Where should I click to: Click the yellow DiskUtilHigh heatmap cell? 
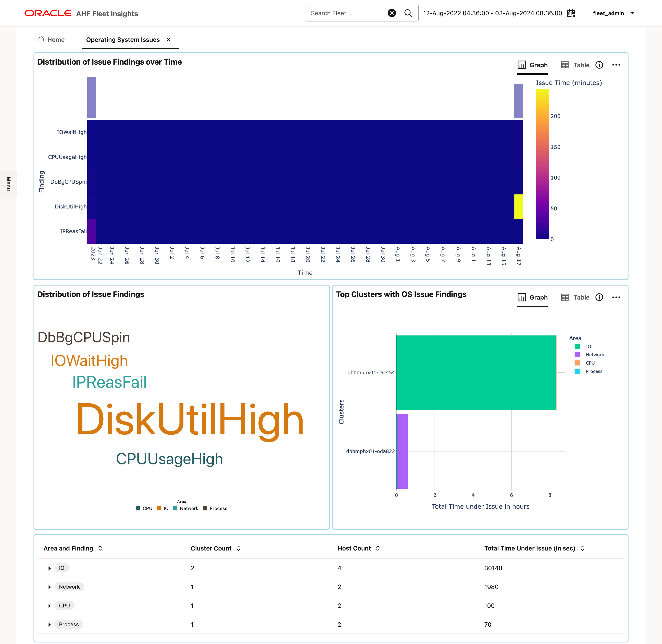click(518, 206)
